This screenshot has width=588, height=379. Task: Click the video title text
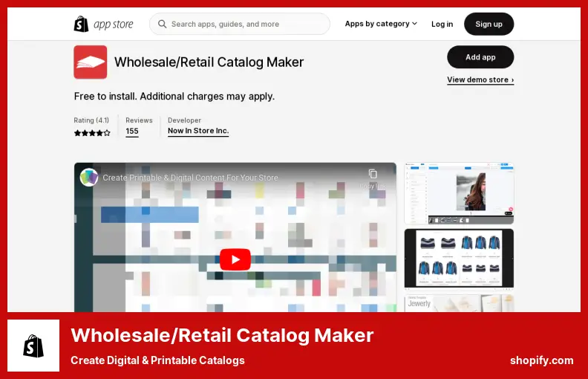[191, 178]
